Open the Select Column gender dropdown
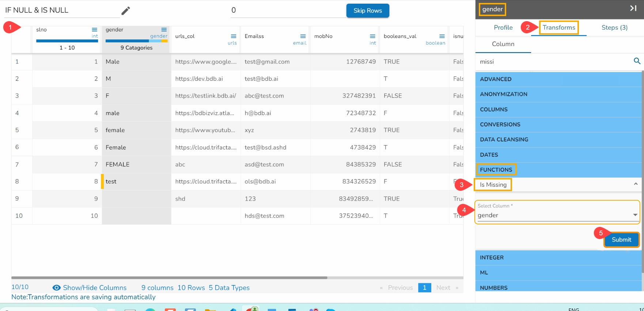This screenshot has width=644, height=311. pyautogui.click(x=635, y=215)
